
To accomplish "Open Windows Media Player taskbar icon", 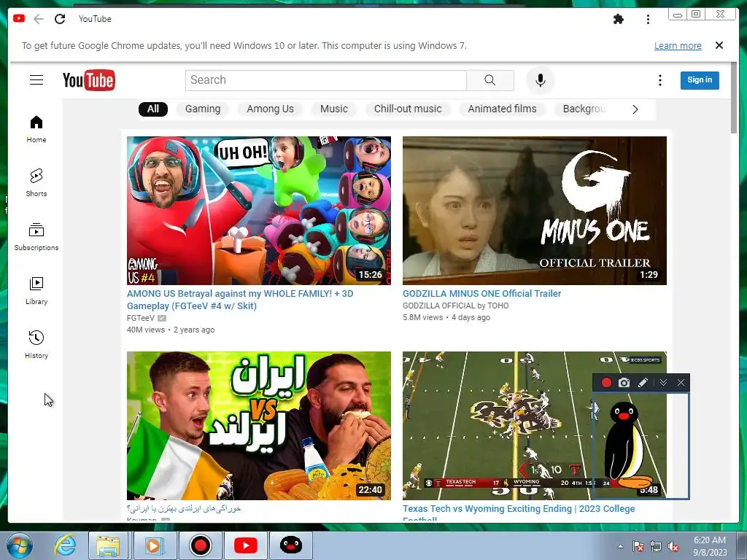I will click(155, 545).
